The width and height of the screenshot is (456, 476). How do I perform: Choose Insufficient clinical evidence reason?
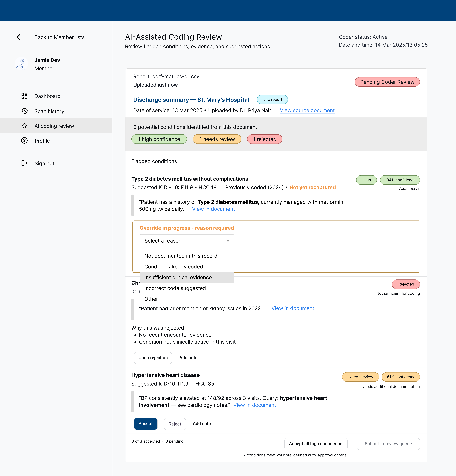coord(178,277)
